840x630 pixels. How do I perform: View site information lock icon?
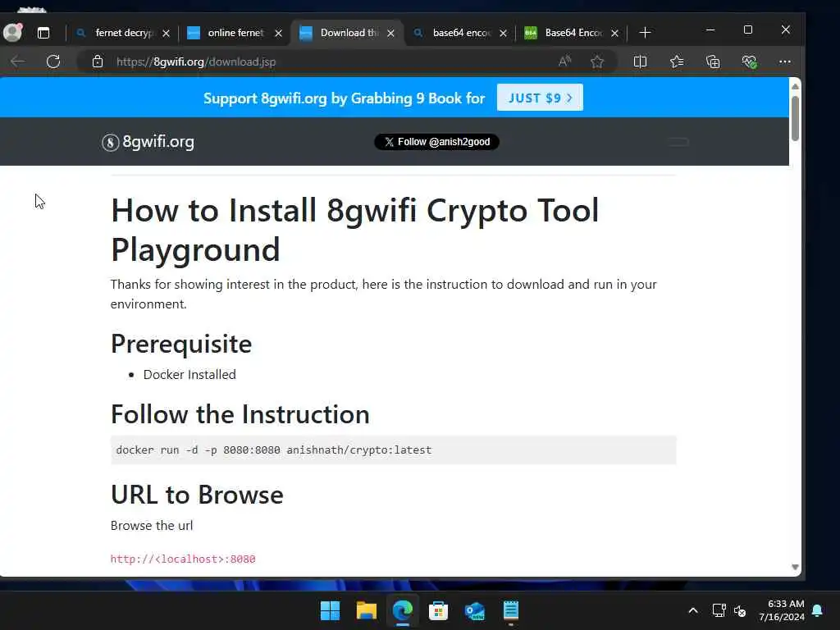pos(98,62)
